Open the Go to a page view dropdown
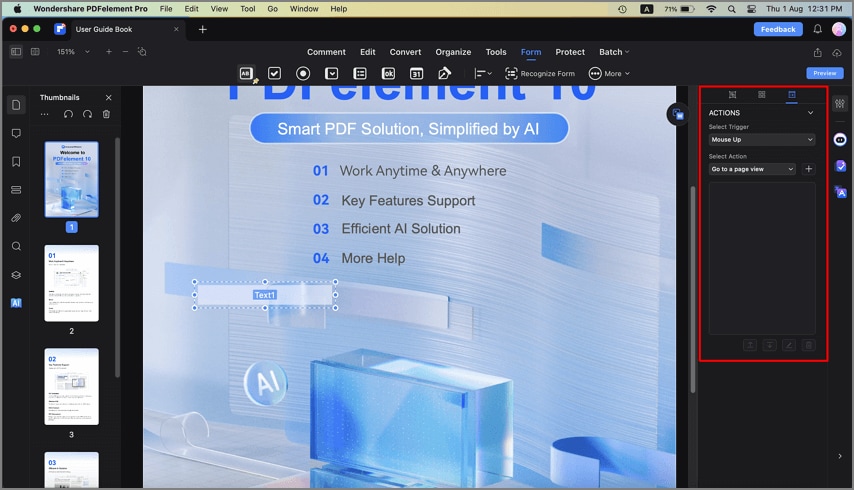This screenshot has height=490, width=854. [752, 169]
